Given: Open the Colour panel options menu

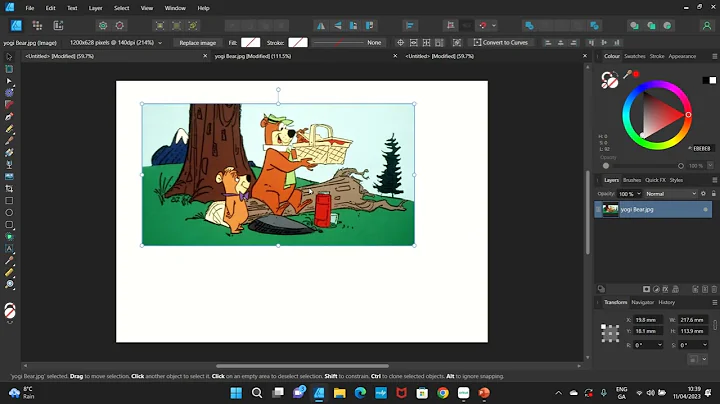Looking at the screenshot, I should click(714, 56).
